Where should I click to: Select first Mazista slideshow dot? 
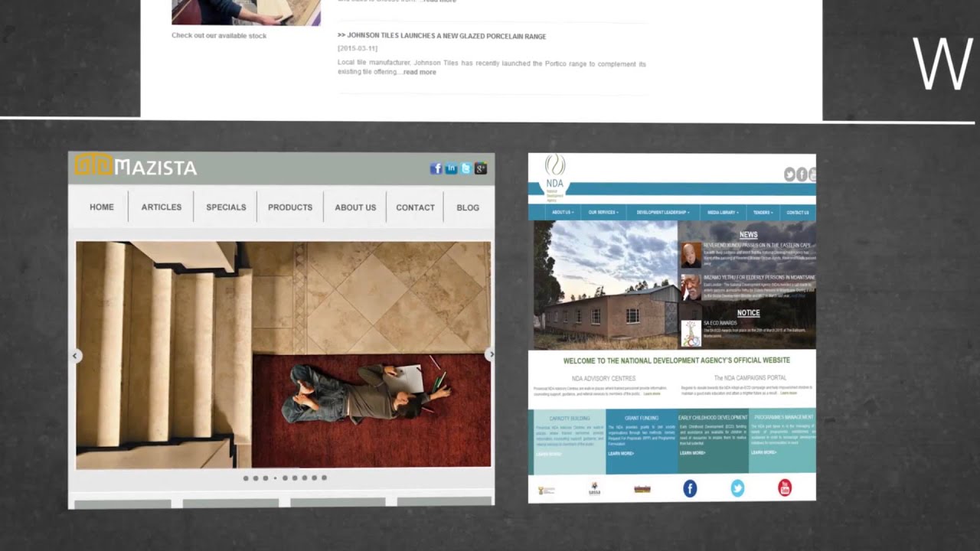pyautogui.click(x=246, y=478)
